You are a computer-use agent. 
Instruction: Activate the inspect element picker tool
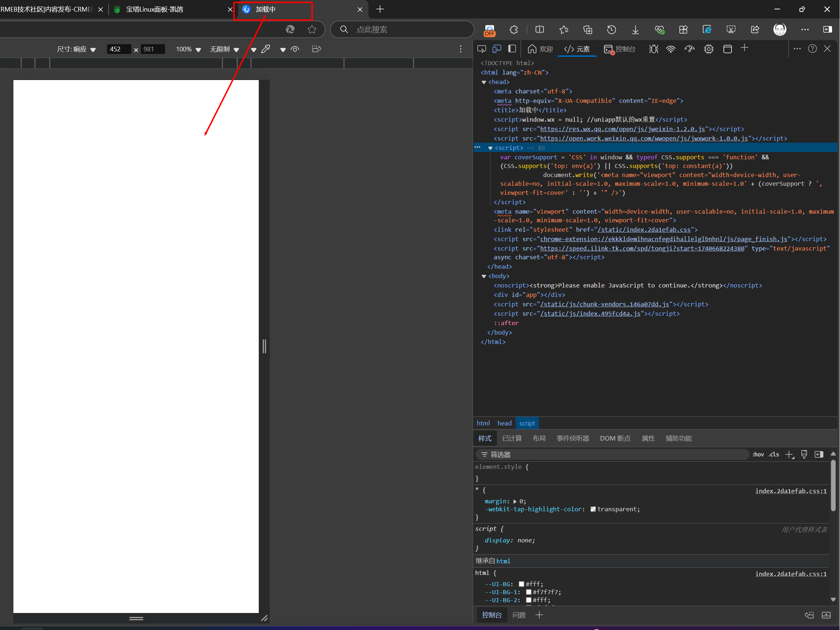click(482, 49)
